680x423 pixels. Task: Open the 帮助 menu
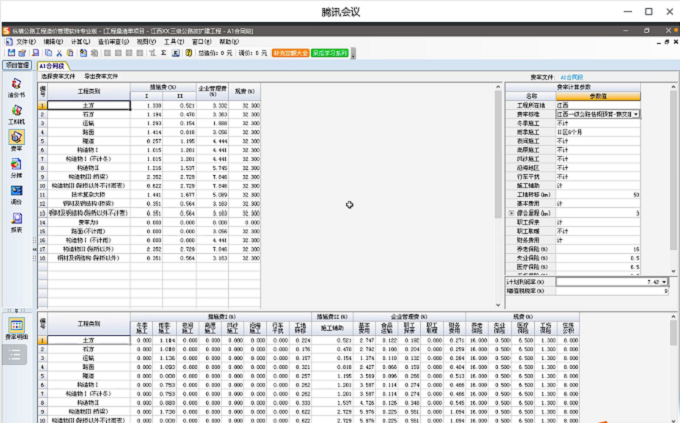point(229,42)
